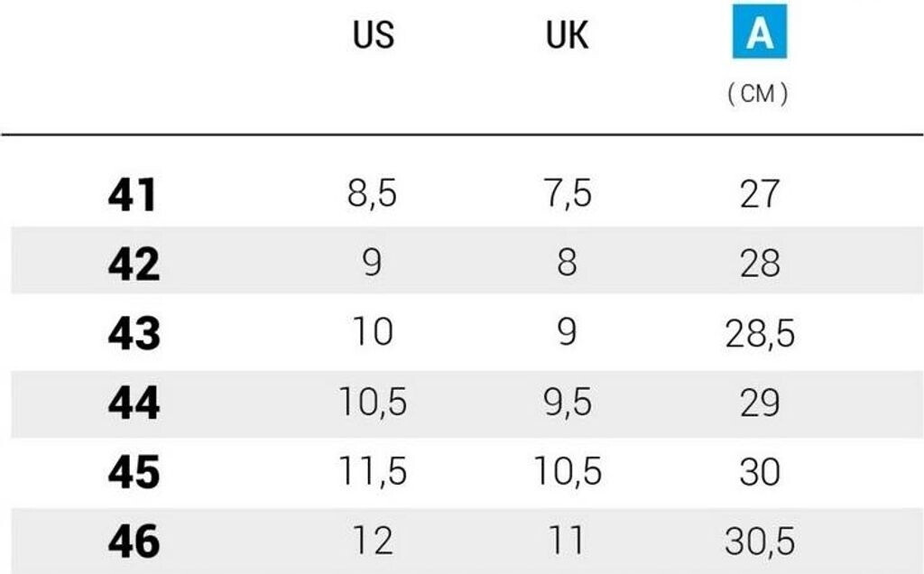Click the size 43 row label
The image size is (924, 574).
click(x=133, y=333)
